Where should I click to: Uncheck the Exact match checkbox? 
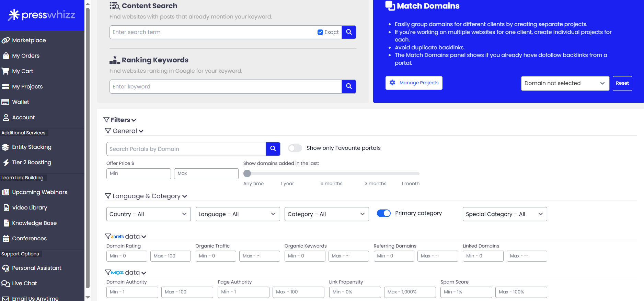(320, 32)
